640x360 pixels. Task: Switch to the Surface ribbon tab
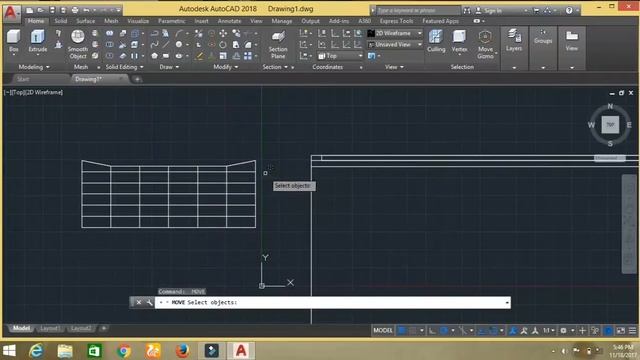[85, 21]
